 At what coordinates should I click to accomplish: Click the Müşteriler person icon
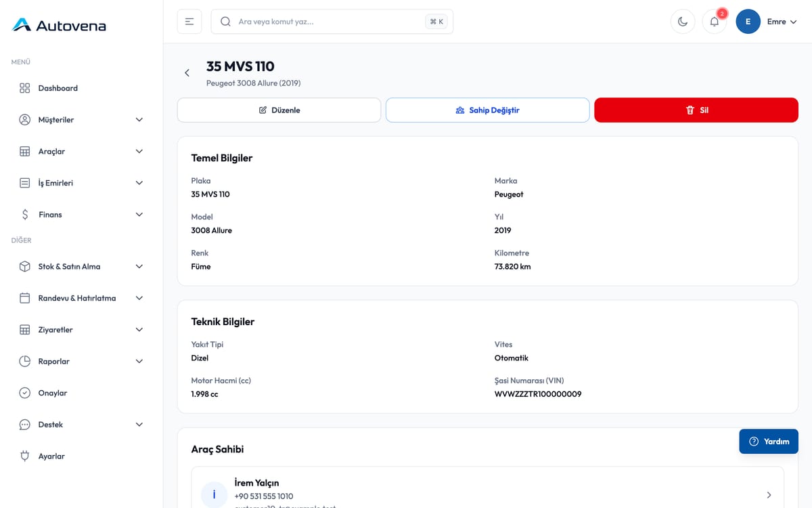[x=25, y=120]
